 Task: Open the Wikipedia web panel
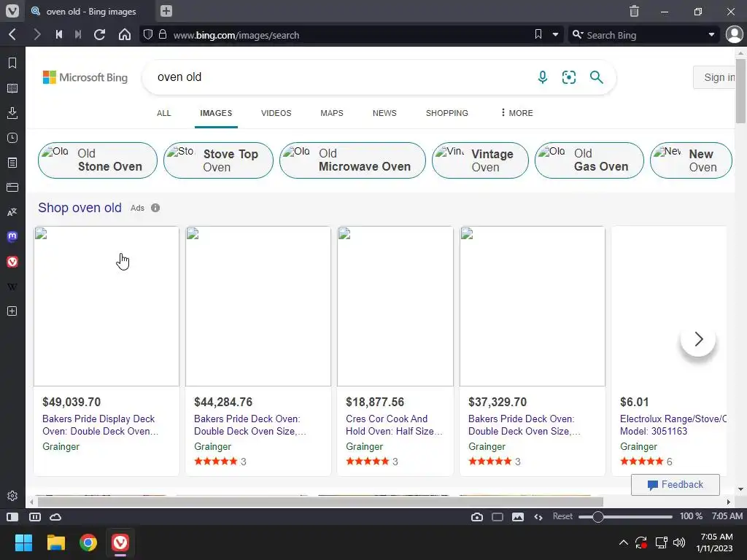(12, 287)
